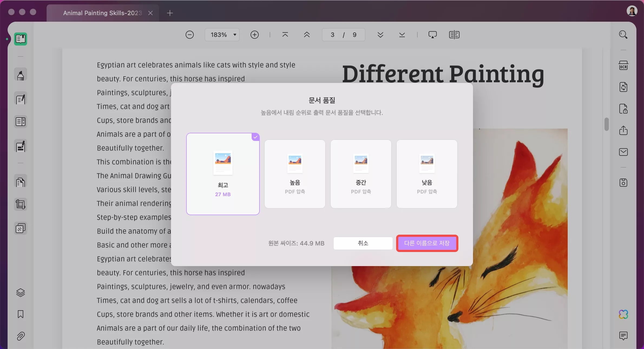
Task: Jump to the first page
Action: click(x=285, y=35)
